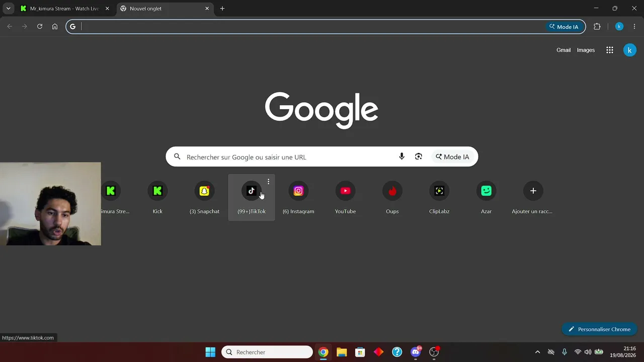
Task: Select the Nouvel onglet tab
Action: [164, 9]
